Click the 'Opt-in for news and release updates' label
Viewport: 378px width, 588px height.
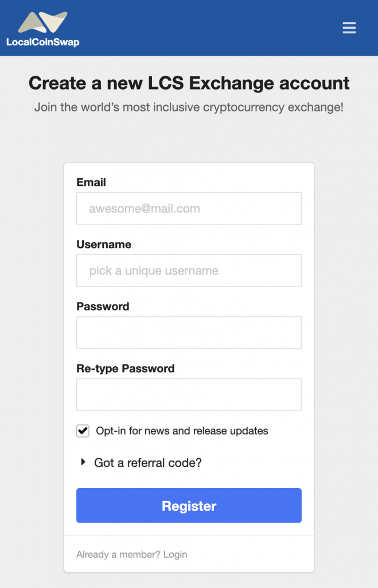182,431
